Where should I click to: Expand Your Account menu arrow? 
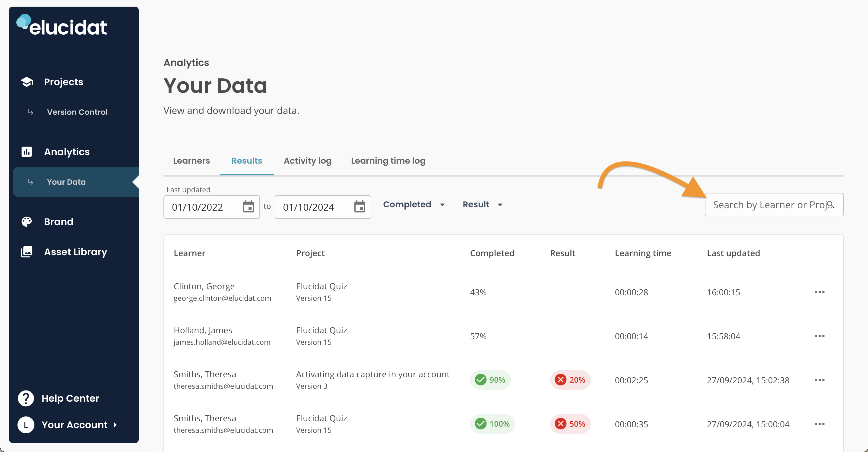pos(115,425)
